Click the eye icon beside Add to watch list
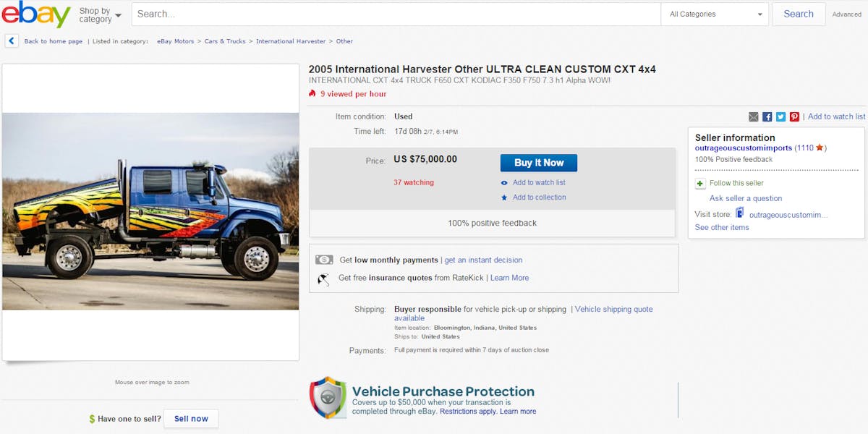 (x=504, y=183)
